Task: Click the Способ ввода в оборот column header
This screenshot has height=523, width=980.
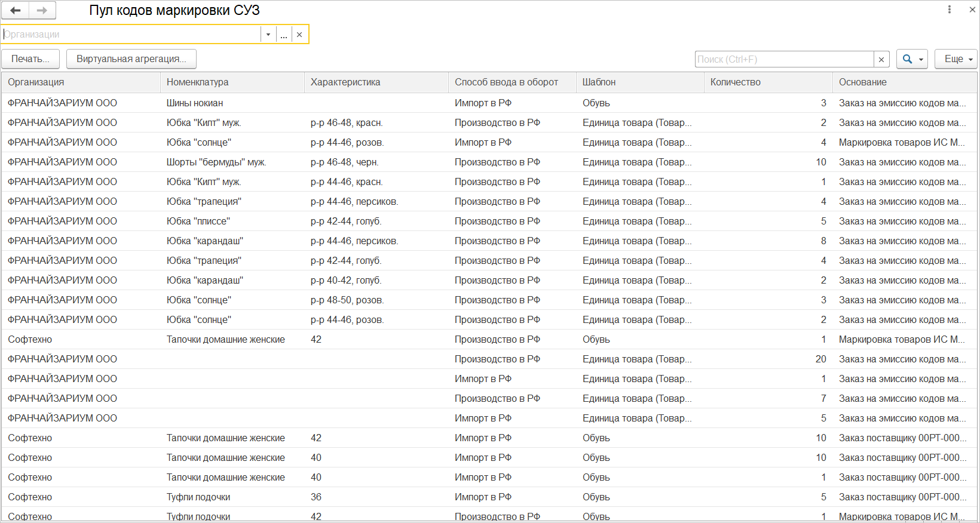Action: tap(512, 82)
